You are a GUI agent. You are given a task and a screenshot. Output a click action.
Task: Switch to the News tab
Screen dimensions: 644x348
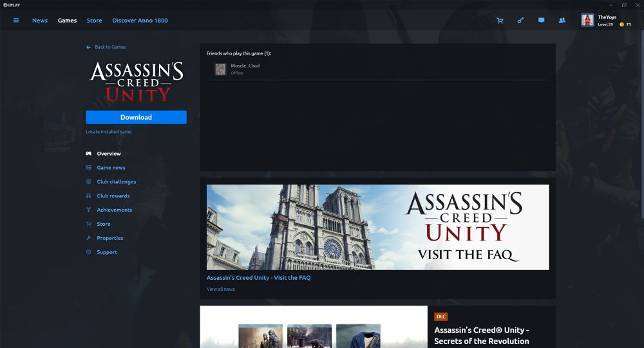point(40,21)
